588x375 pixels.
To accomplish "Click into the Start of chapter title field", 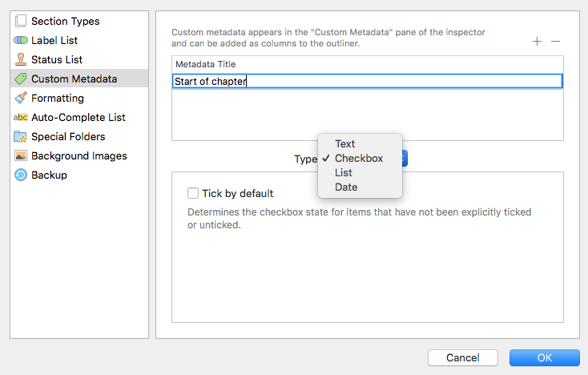I will [x=368, y=81].
